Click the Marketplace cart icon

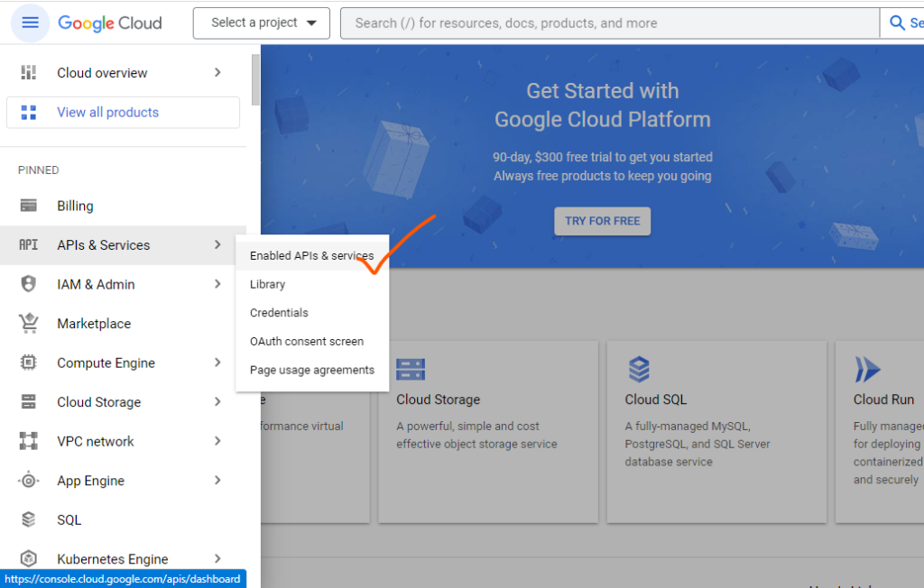point(28,323)
